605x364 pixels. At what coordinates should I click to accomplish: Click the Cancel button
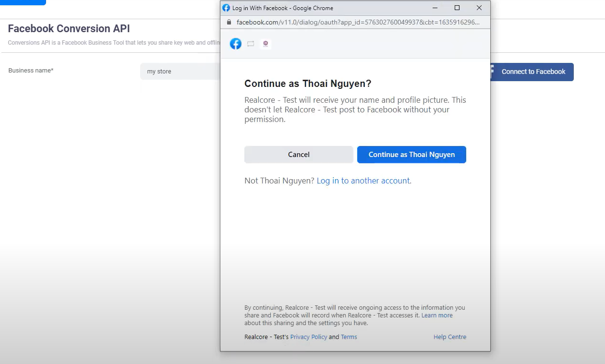pyautogui.click(x=299, y=155)
